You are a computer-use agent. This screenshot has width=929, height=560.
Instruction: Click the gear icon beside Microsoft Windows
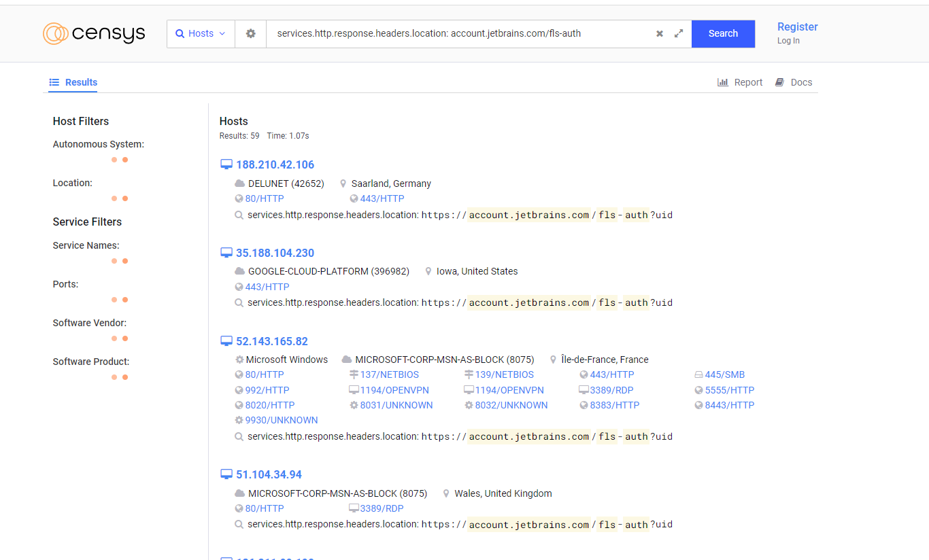point(239,360)
